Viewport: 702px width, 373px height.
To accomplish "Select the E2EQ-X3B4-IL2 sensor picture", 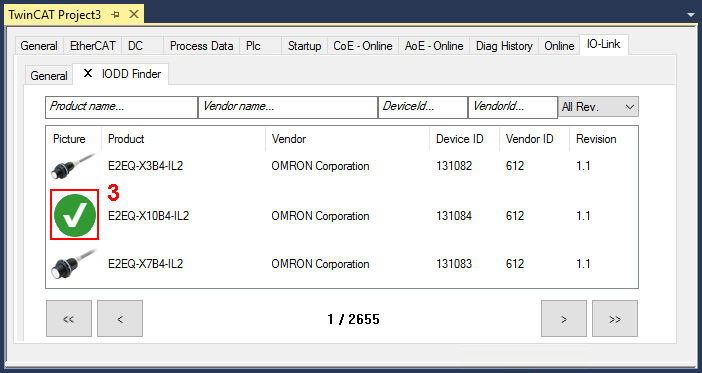I will (73, 166).
